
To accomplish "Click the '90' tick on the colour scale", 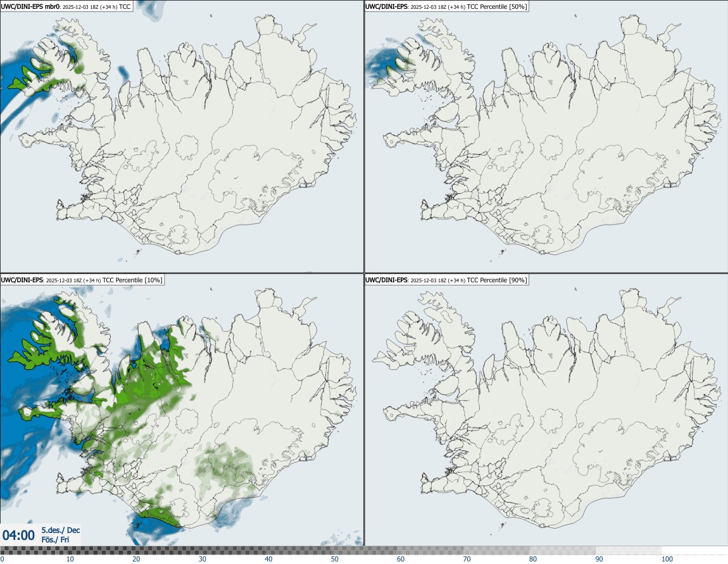I will point(599,559).
